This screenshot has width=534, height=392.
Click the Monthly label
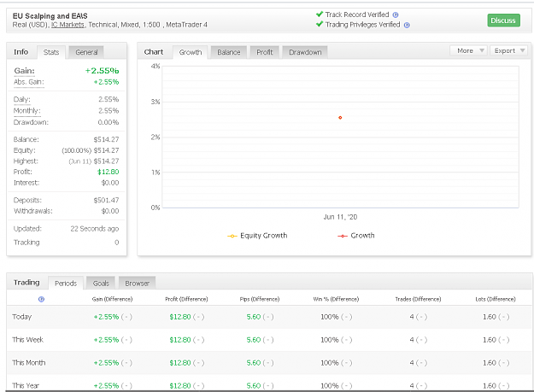(26, 111)
